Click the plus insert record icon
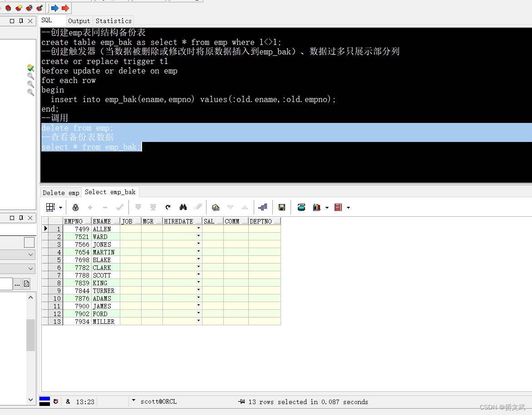 [x=90, y=207]
